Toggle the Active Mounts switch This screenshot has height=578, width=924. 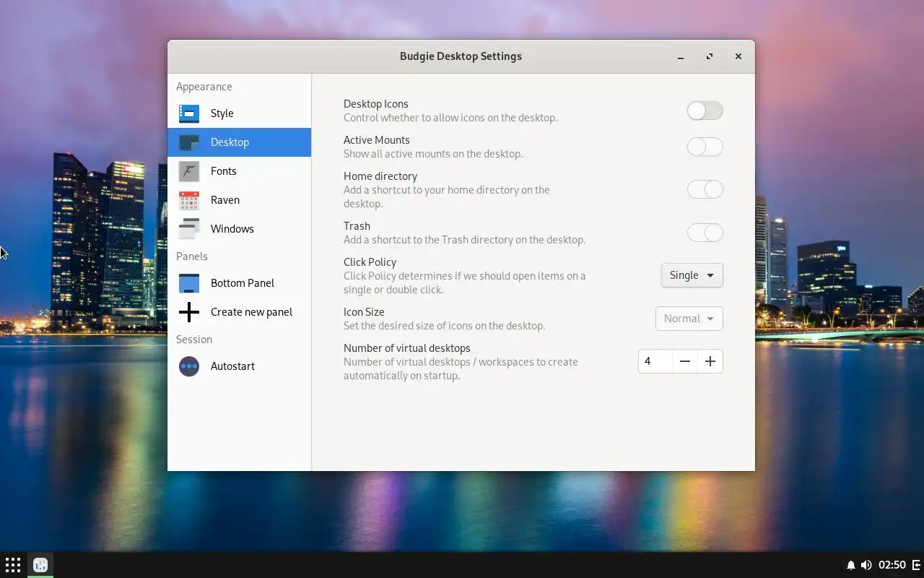click(x=705, y=147)
